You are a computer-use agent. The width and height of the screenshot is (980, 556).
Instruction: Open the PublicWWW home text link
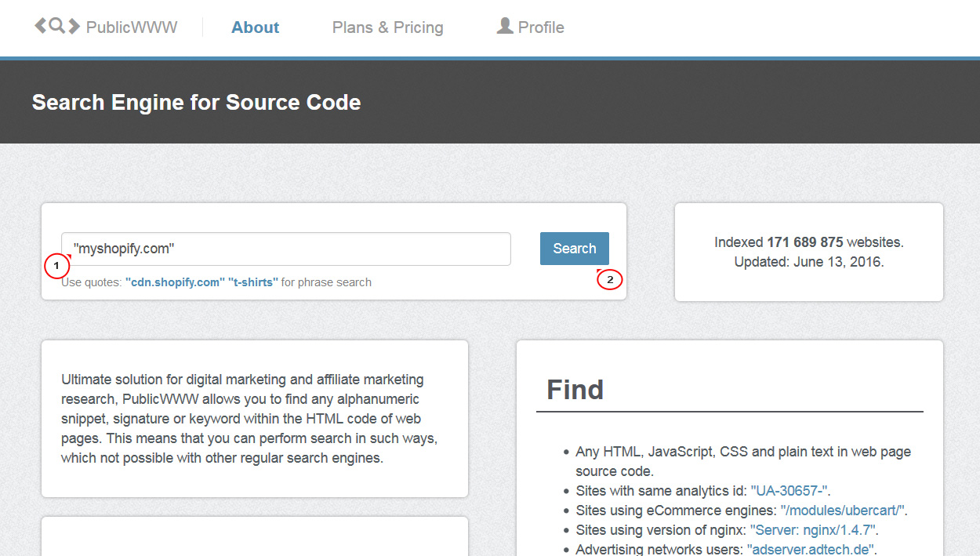(x=132, y=27)
